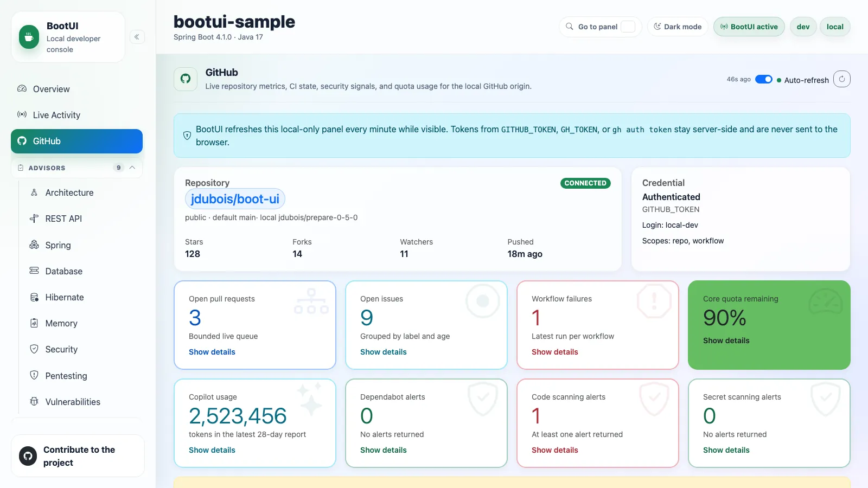The image size is (868, 488).
Task: Click the bootui-sample title
Action: (234, 22)
